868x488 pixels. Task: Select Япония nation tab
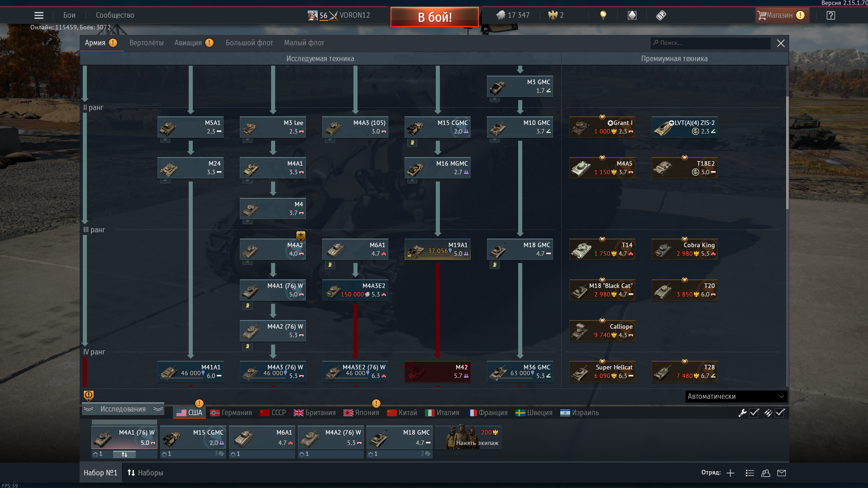coord(361,413)
